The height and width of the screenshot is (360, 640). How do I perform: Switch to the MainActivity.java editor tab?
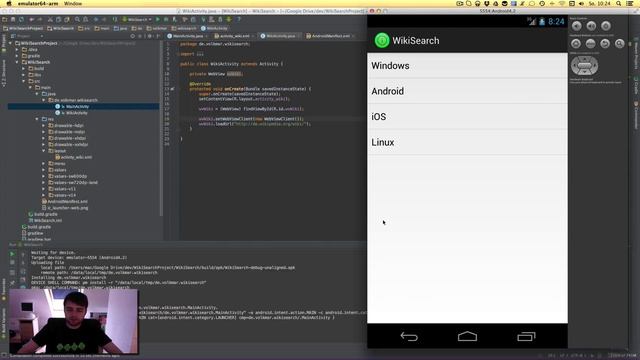tap(188, 36)
